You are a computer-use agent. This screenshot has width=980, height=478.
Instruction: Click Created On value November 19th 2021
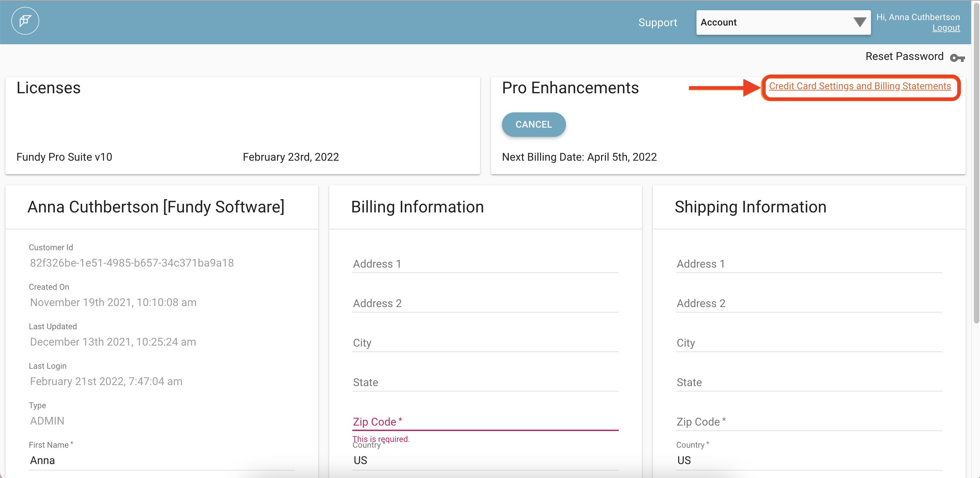[x=113, y=302]
